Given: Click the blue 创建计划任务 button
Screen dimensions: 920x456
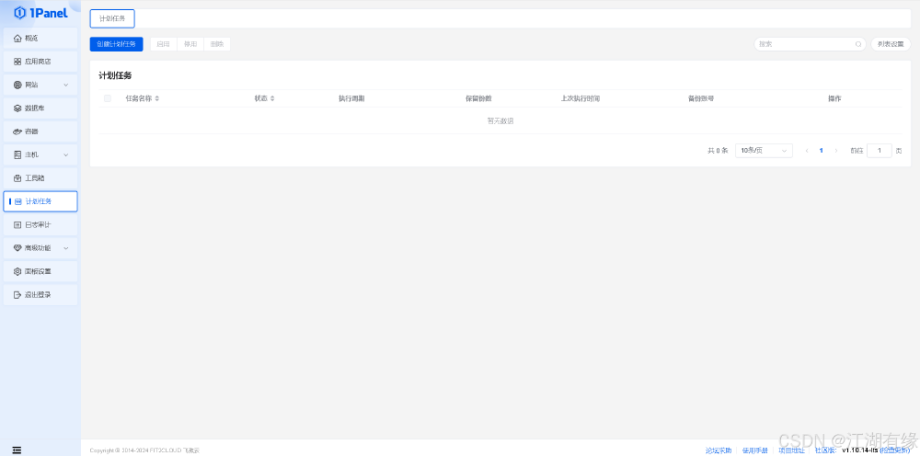Looking at the screenshot, I should 116,44.
